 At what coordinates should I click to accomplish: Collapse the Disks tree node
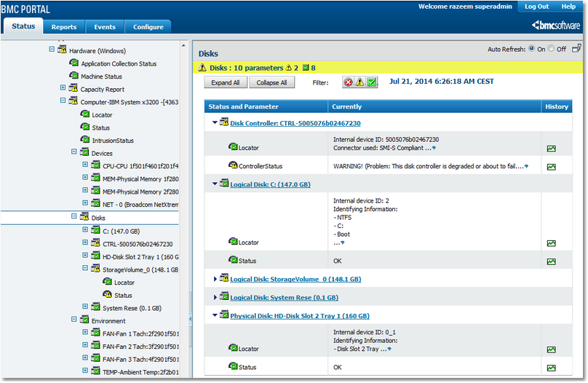[x=74, y=217]
